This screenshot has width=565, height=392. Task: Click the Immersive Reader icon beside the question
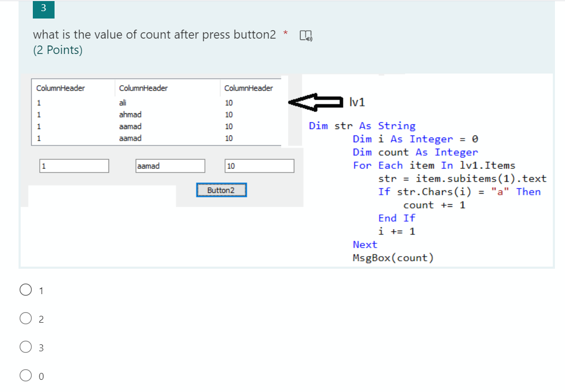pos(305,34)
